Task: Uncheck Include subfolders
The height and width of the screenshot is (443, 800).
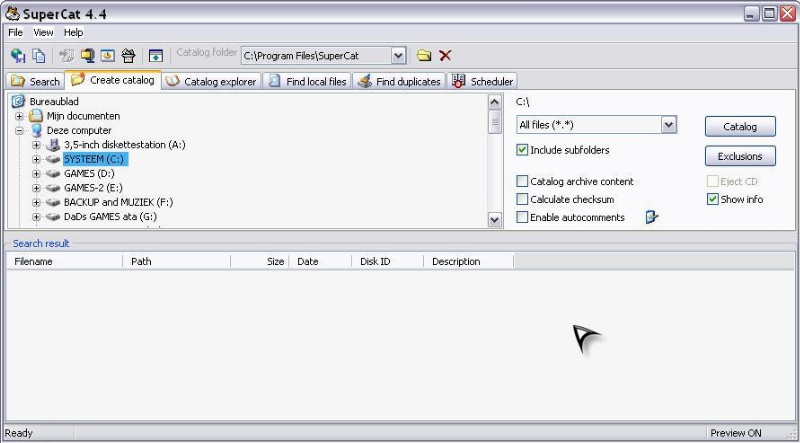Action: 522,150
